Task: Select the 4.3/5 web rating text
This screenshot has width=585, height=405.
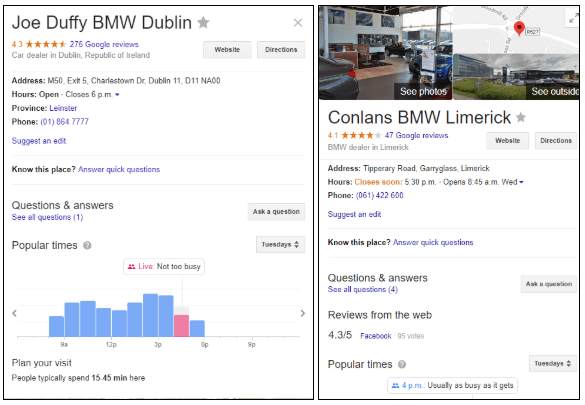Action: [x=340, y=335]
